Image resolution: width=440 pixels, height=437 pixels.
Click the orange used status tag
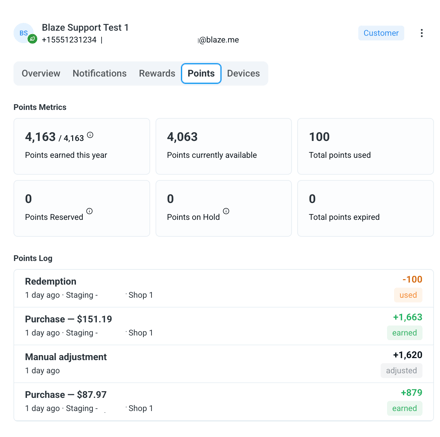(x=408, y=295)
